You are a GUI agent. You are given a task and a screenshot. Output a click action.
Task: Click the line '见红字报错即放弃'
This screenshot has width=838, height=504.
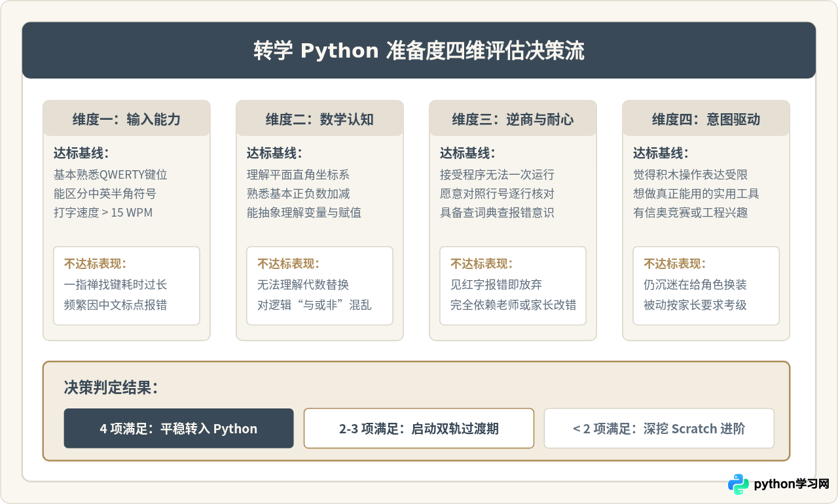coord(496,285)
